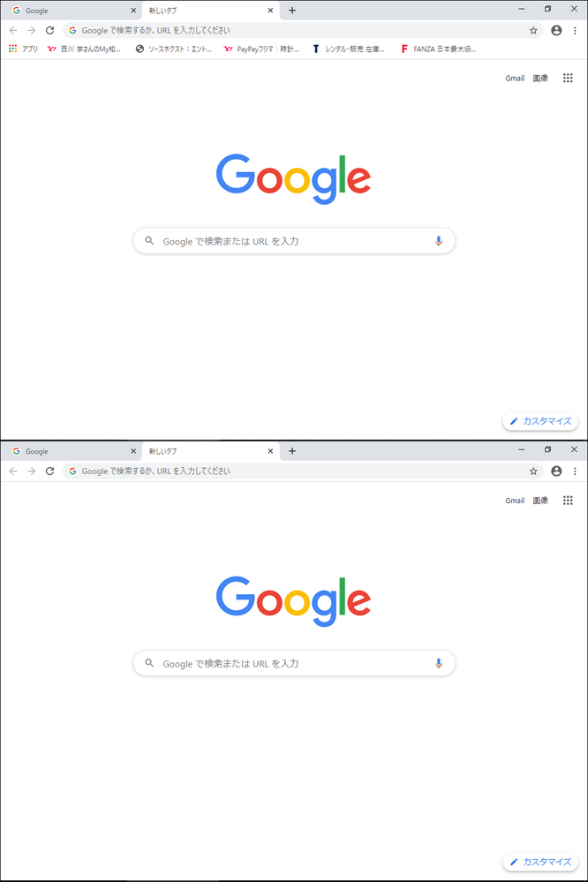Viewport: 588px width, 882px height.
Task: Open Chrome three-dot menu in window without bookmarks bar
Action: (x=575, y=471)
